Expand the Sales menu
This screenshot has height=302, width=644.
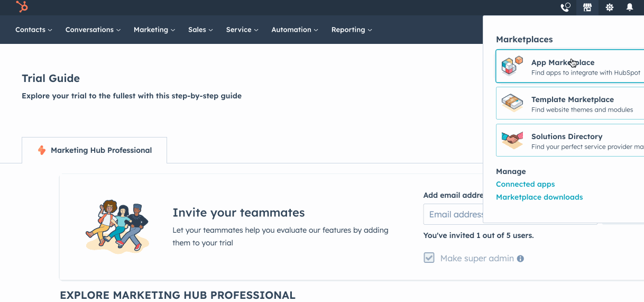click(200, 30)
